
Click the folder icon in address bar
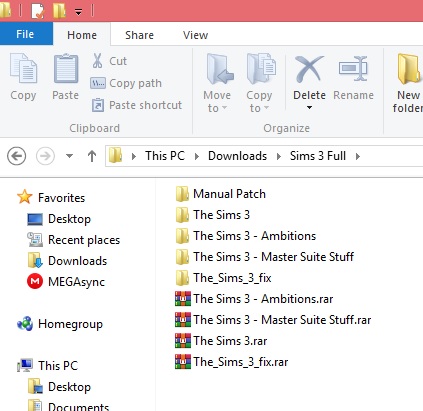pyautogui.click(x=115, y=155)
